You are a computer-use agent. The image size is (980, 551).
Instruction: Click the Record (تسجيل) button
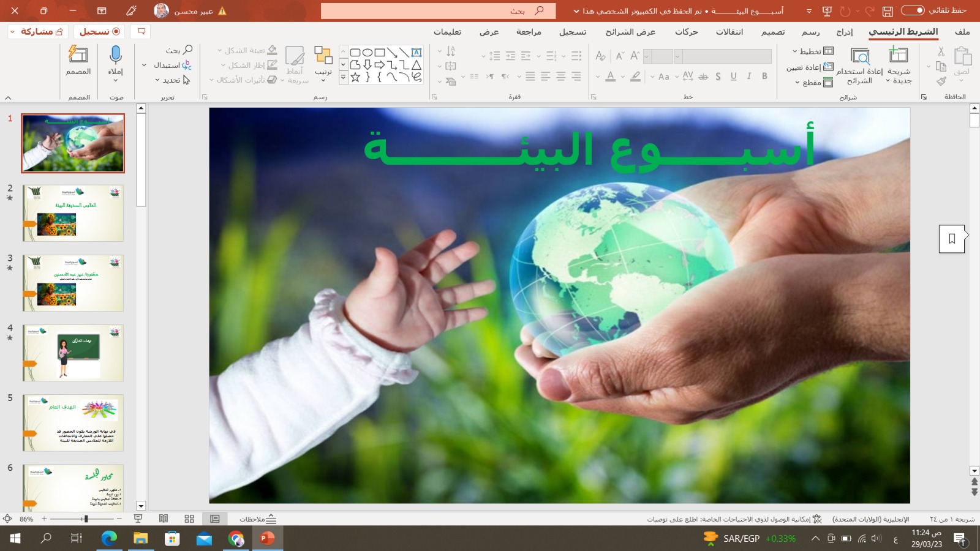click(x=99, y=31)
